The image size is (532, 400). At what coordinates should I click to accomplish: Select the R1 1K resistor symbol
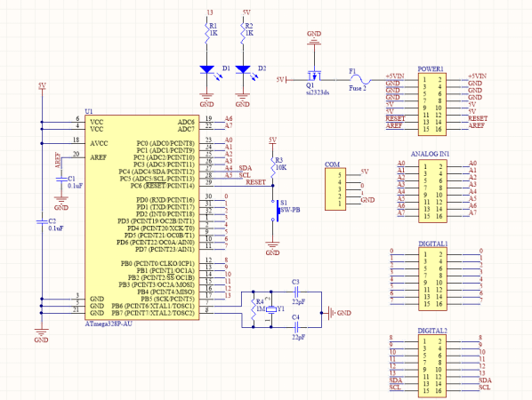tap(206, 33)
